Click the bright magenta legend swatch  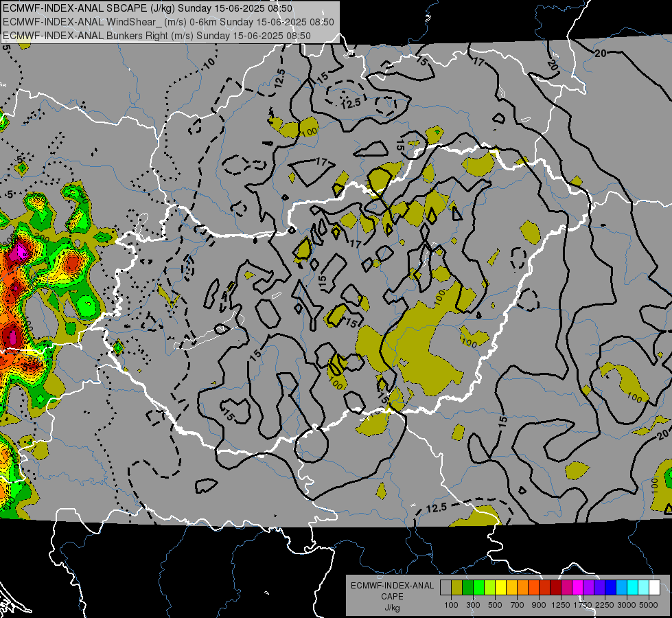(x=578, y=587)
